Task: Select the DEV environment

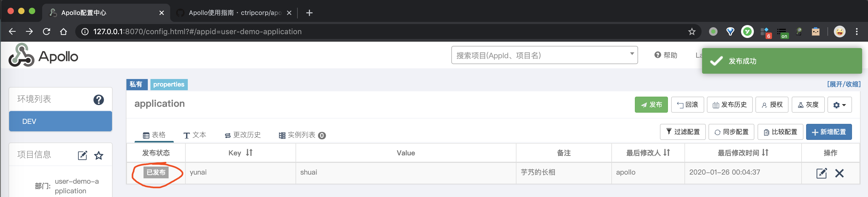Action: coord(60,121)
